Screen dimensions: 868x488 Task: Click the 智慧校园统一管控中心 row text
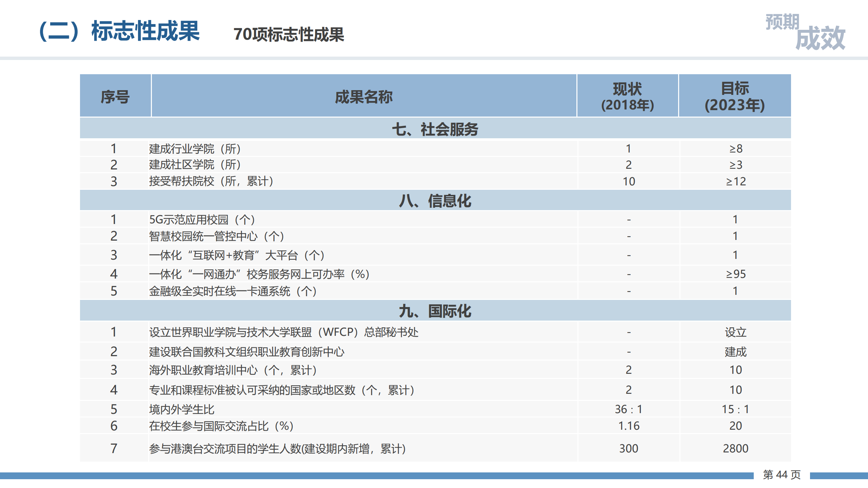coord(216,236)
